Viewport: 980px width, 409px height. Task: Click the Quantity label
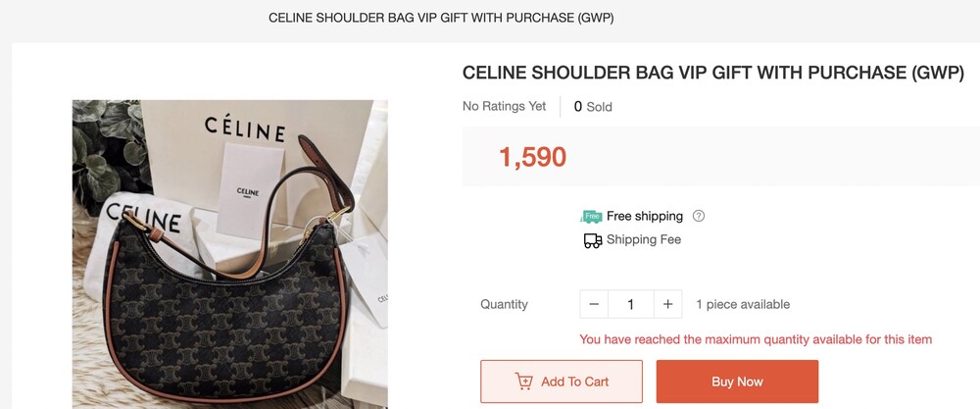click(504, 305)
